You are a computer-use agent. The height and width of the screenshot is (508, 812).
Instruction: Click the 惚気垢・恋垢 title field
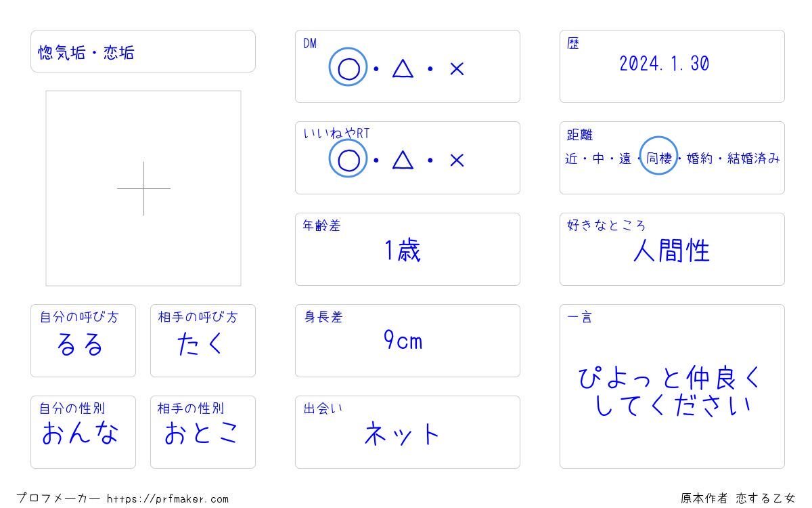tap(143, 51)
